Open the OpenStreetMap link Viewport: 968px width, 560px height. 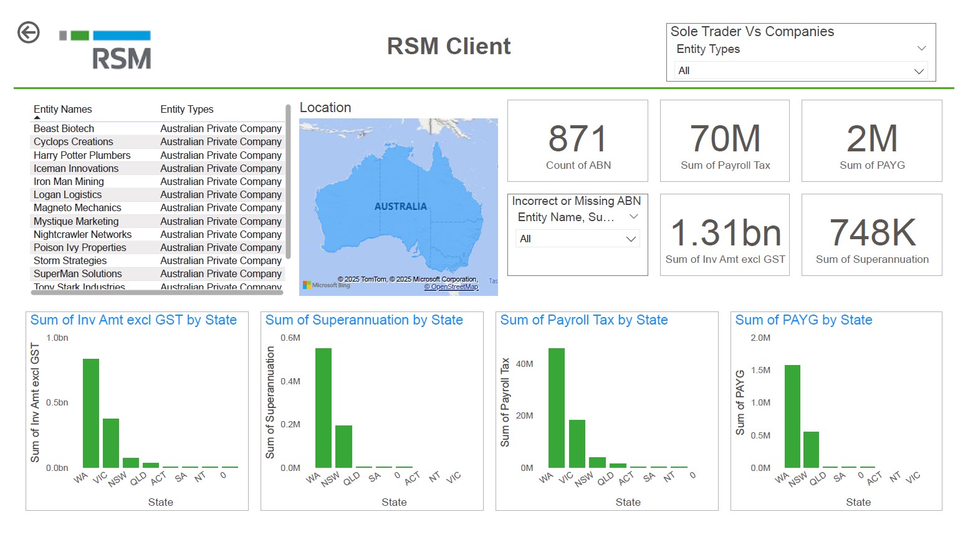point(451,287)
